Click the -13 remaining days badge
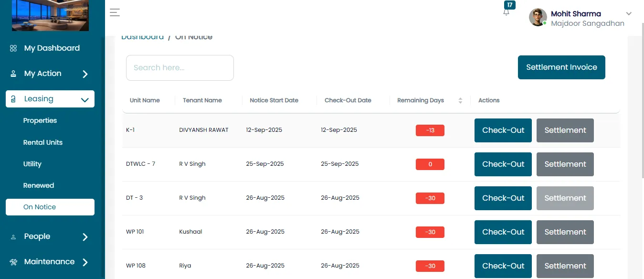This screenshot has width=644, height=279. pyautogui.click(x=430, y=130)
